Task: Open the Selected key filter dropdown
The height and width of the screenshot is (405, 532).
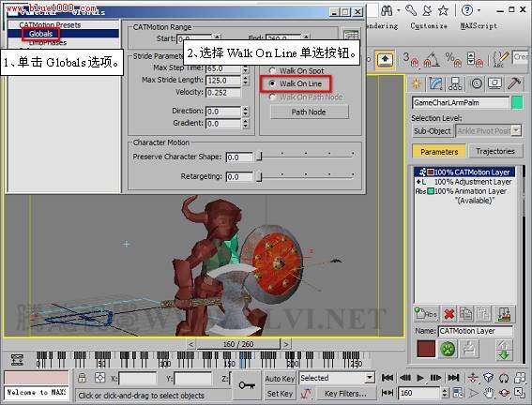Action: (x=370, y=378)
